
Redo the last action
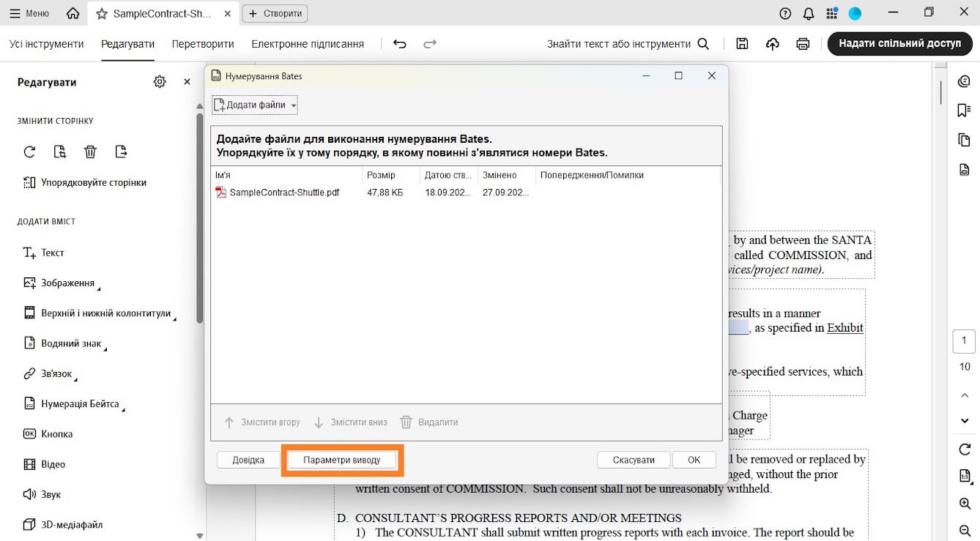(x=430, y=44)
